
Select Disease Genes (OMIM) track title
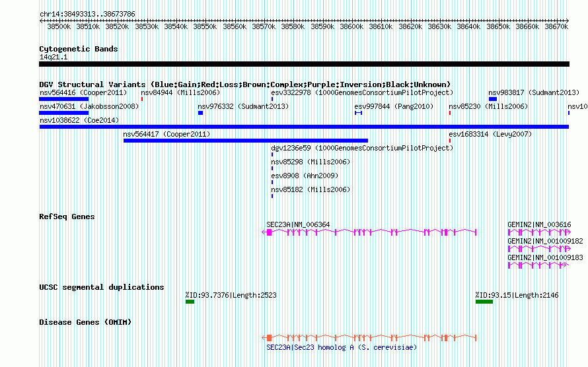85,322
